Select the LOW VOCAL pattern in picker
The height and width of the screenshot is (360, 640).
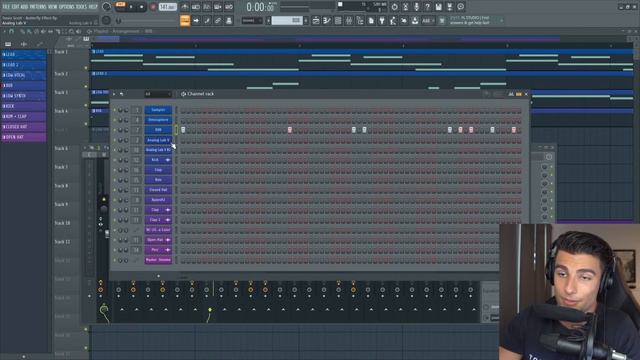[x=24, y=75]
